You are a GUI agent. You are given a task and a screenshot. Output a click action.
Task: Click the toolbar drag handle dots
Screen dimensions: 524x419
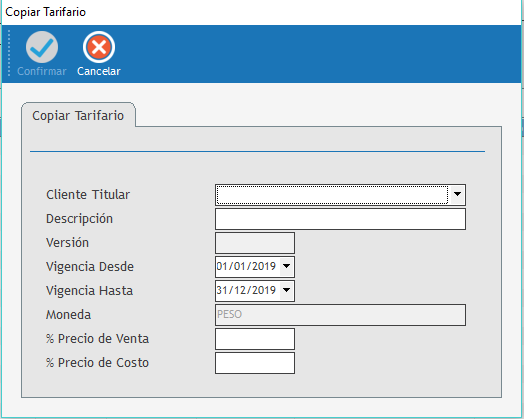9,53
